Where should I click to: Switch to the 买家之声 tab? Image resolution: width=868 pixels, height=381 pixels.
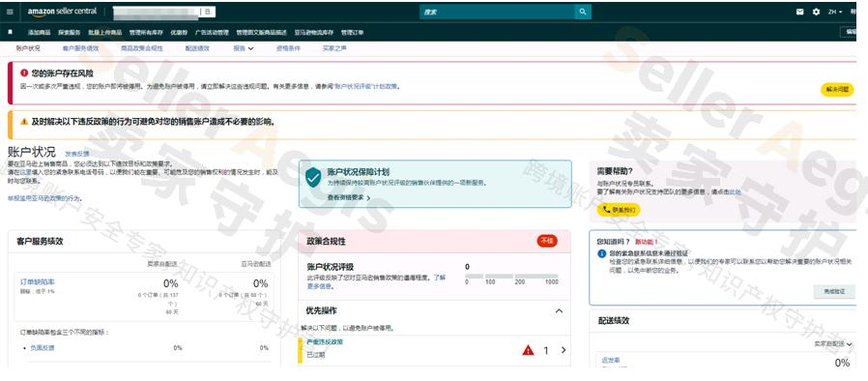click(334, 48)
